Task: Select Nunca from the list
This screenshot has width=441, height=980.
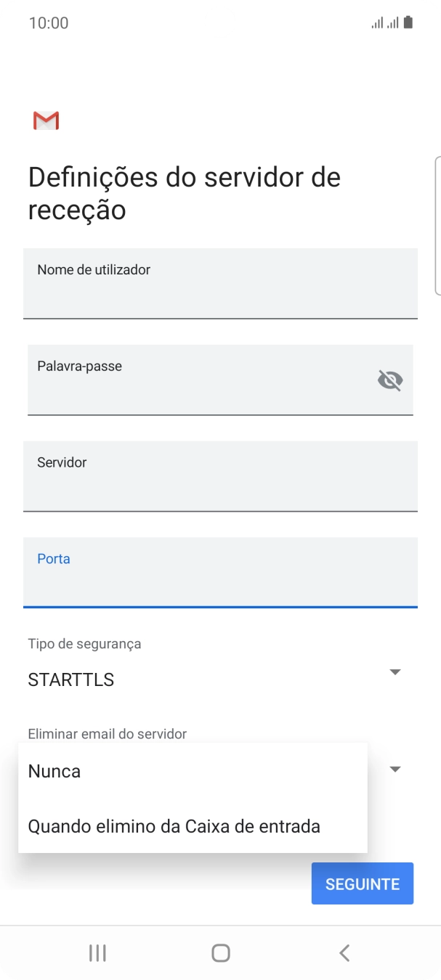Action: (x=54, y=771)
